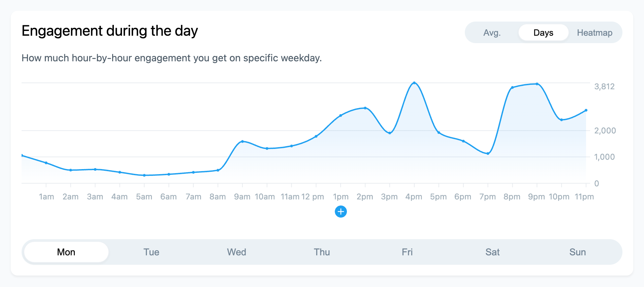Click the 2pm data point on line
This screenshot has height=287, width=644.
point(365,108)
